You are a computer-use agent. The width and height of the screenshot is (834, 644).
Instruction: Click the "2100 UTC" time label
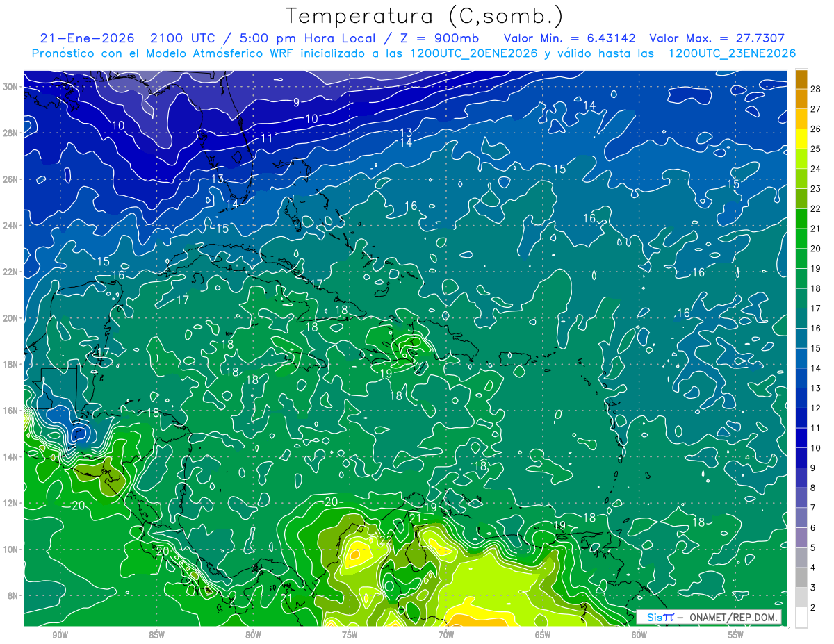tap(183, 39)
